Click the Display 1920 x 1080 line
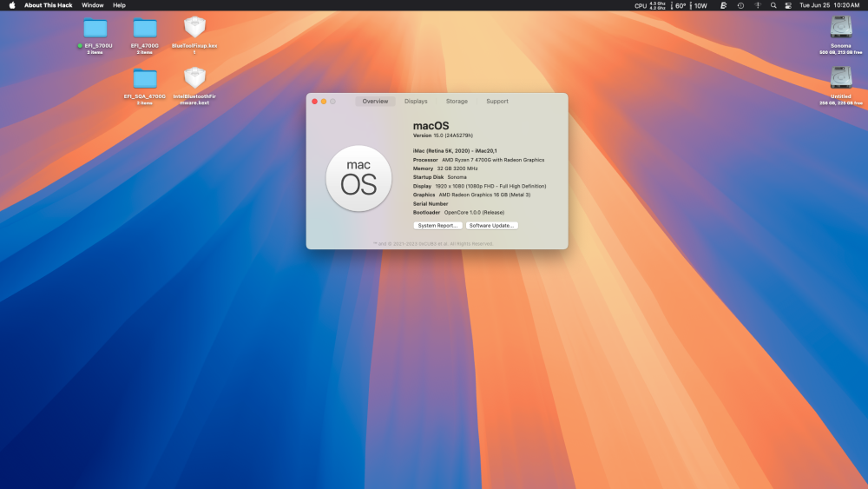Viewport: 868px width, 489px height. coord(479,186)
